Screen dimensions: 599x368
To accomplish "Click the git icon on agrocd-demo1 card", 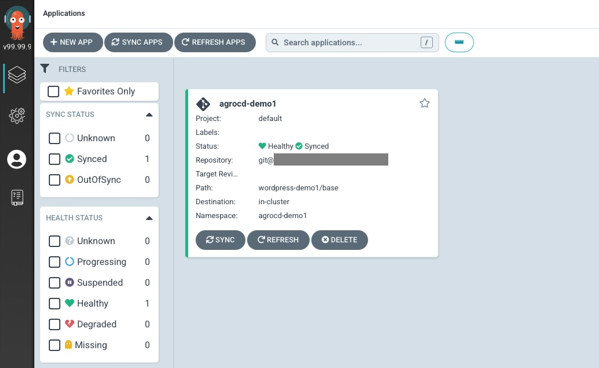I will coord(203,104).
